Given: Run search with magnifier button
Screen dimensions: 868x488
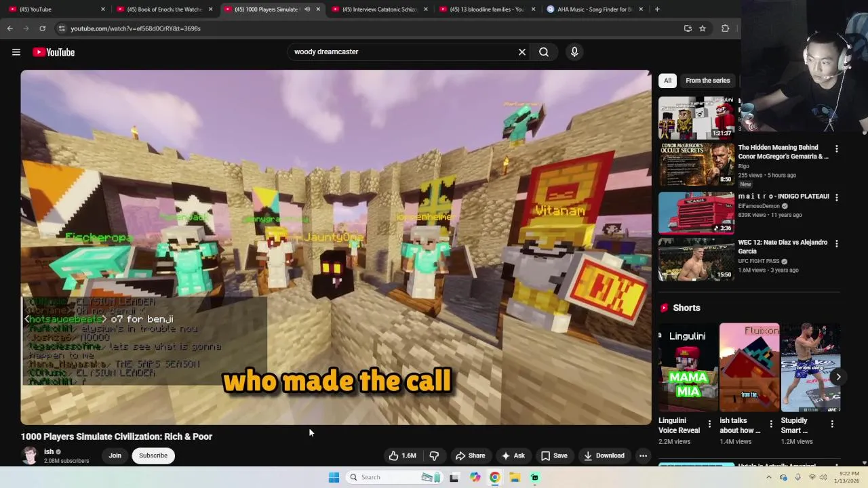Looking at the screenshot, I should coord(544,52).
